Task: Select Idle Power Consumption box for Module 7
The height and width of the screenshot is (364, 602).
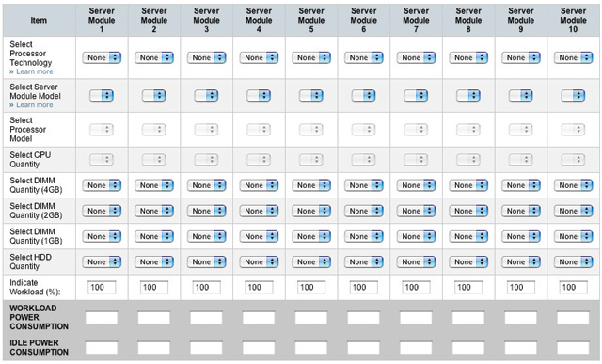Action: (x=416, y=348)
